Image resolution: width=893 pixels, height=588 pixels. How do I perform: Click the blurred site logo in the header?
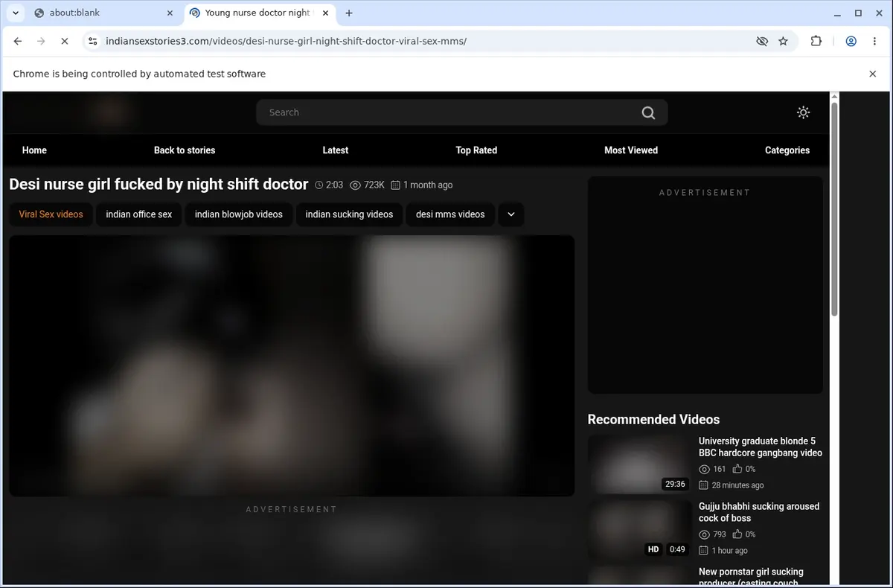coord(110,112)
